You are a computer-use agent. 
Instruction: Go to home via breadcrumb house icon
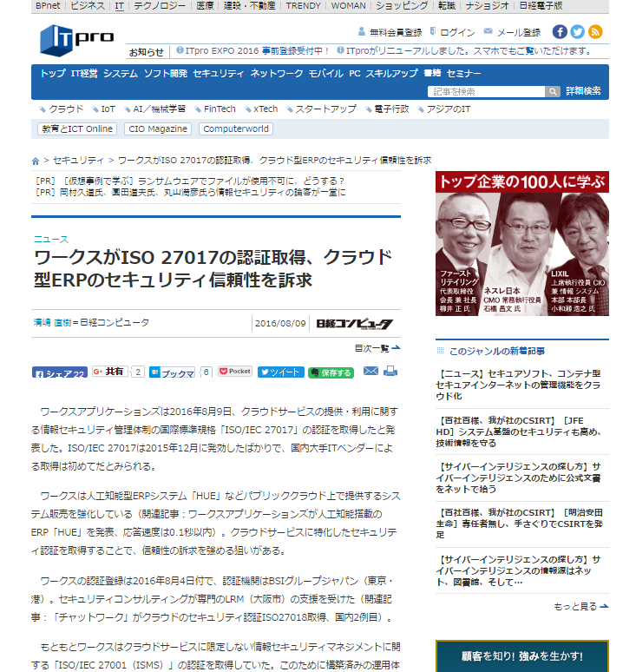coord(35,161)
